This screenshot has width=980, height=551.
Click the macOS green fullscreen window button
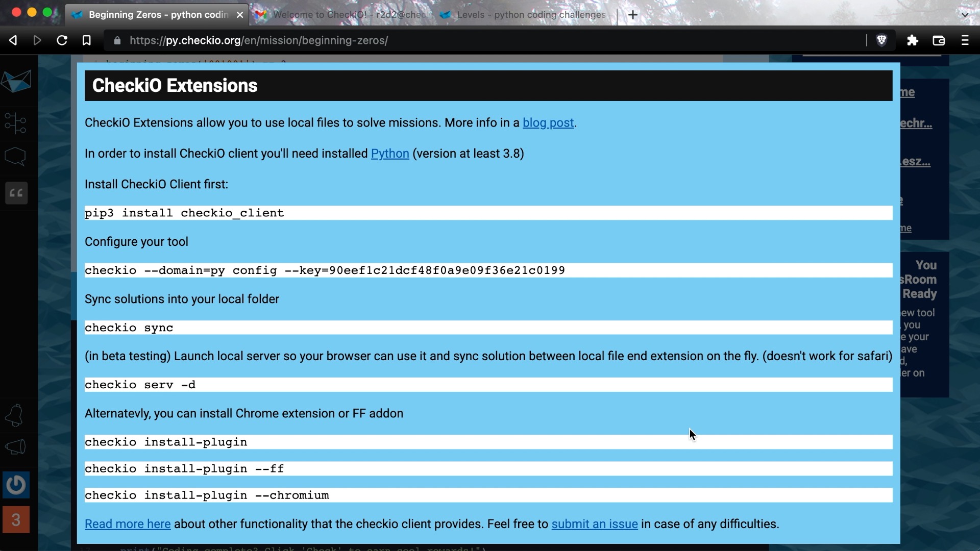coord(47,12)
